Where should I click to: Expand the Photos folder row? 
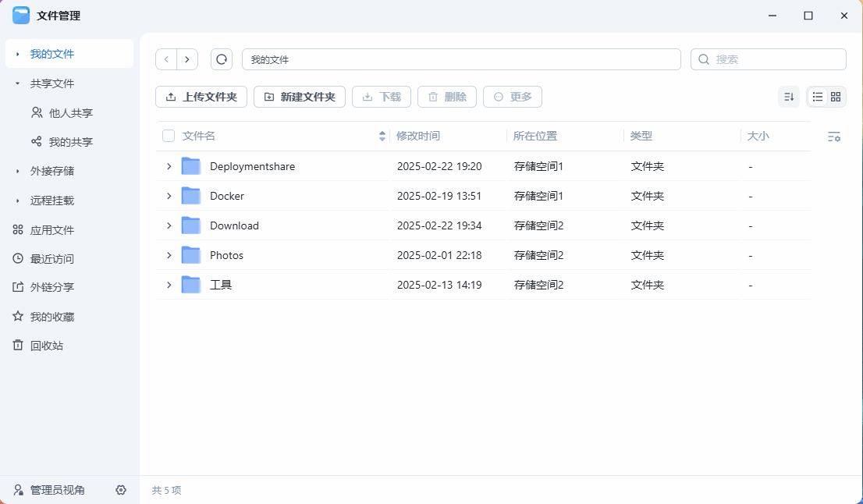coord(169,255)
